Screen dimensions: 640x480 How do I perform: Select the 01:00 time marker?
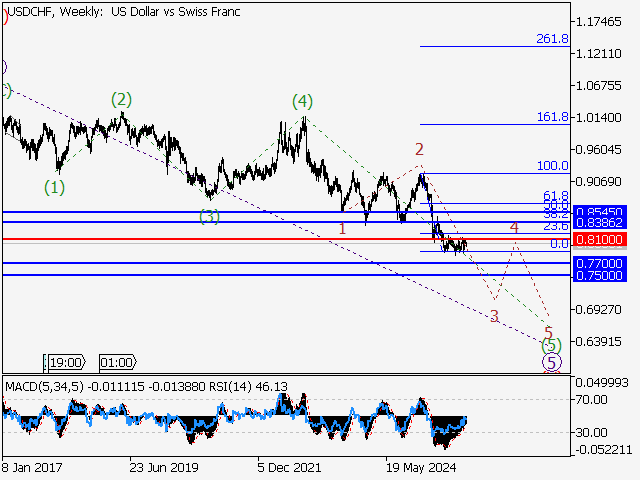tap(118, 362)
